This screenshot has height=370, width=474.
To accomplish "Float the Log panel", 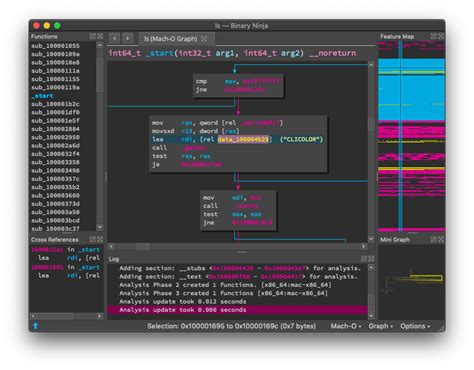I will [364, 258].
